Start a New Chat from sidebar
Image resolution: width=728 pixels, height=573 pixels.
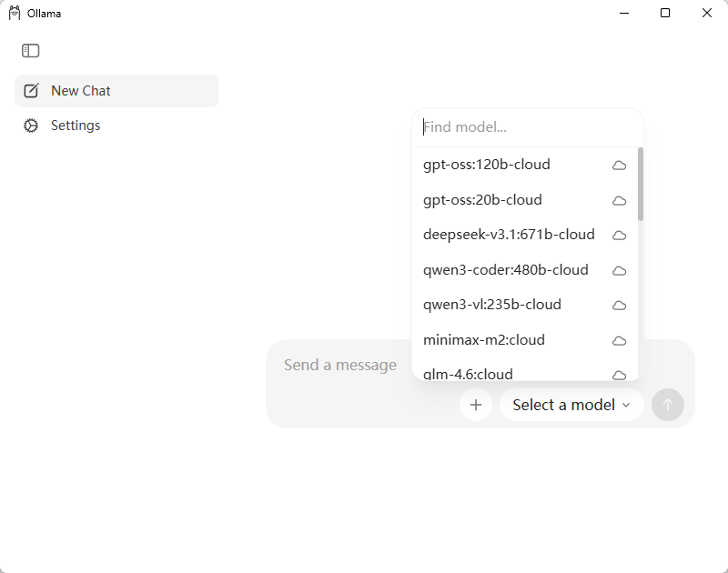(x=81, y=91)
